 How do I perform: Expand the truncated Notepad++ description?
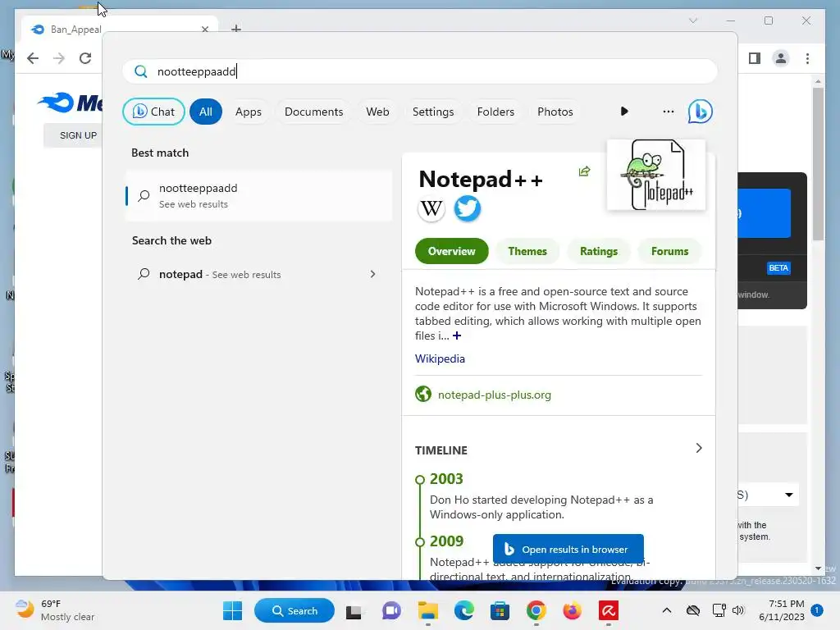click(x=456, y=336)
